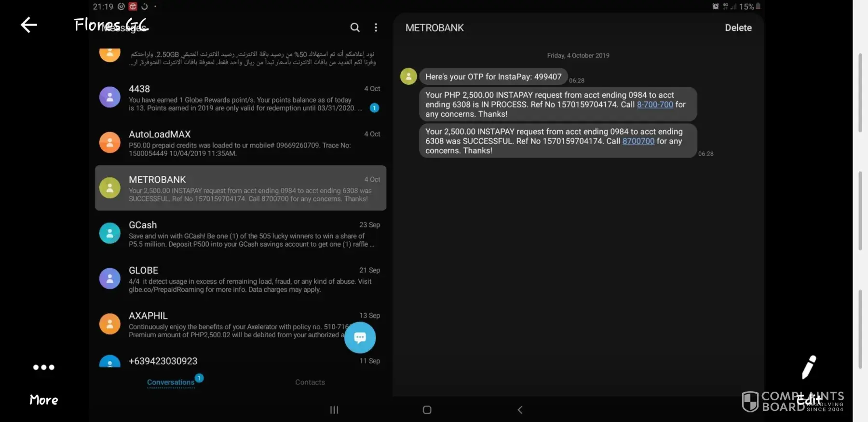
Task: Tap the 8700700 phone number link
Action: [638, 141]
